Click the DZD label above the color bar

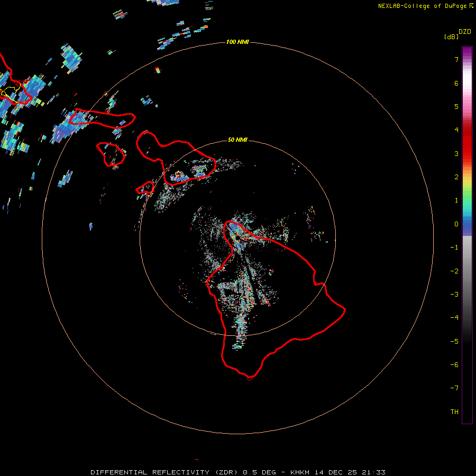click(465, 32)
